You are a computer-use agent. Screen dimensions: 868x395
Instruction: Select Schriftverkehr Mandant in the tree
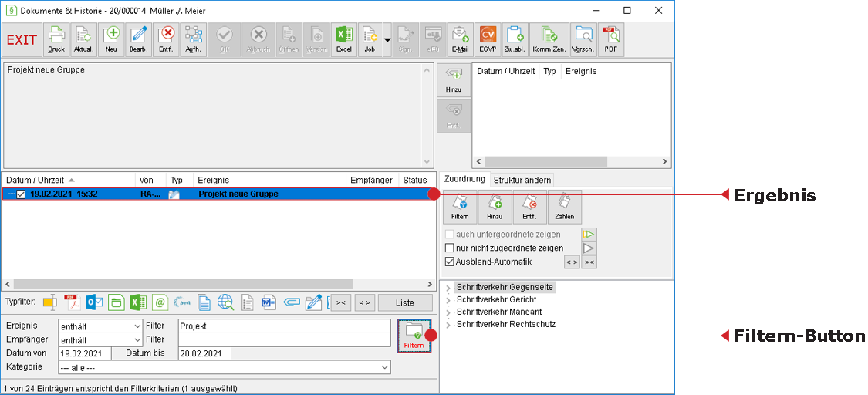pyautogui.click(x=498, y=312)
